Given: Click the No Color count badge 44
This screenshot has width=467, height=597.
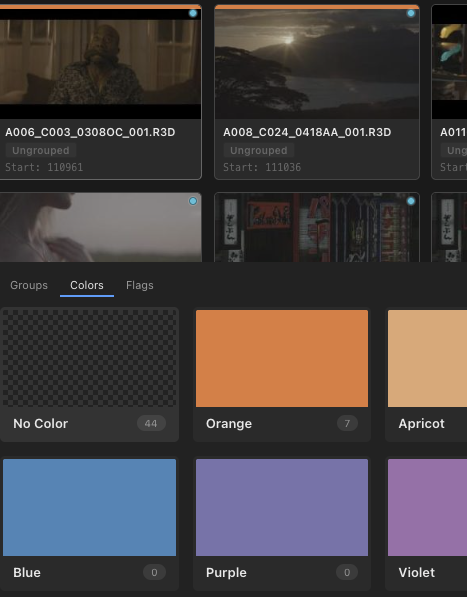Looking at the screenshot, I should coord(151,423).
